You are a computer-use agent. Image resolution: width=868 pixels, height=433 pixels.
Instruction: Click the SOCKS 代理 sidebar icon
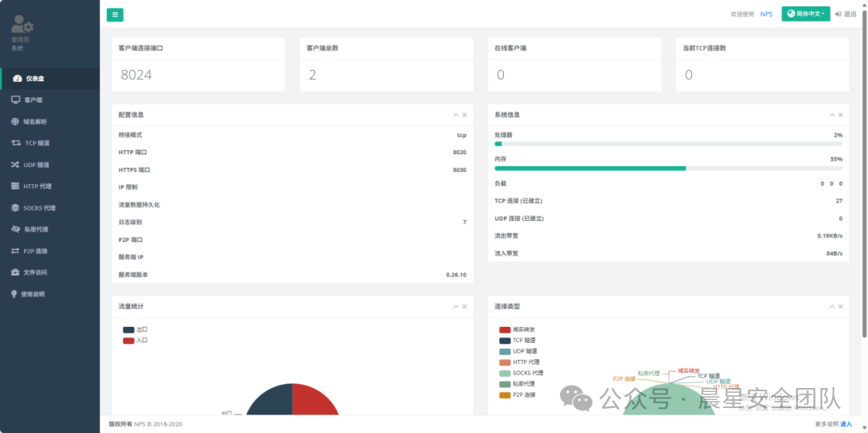16,207
